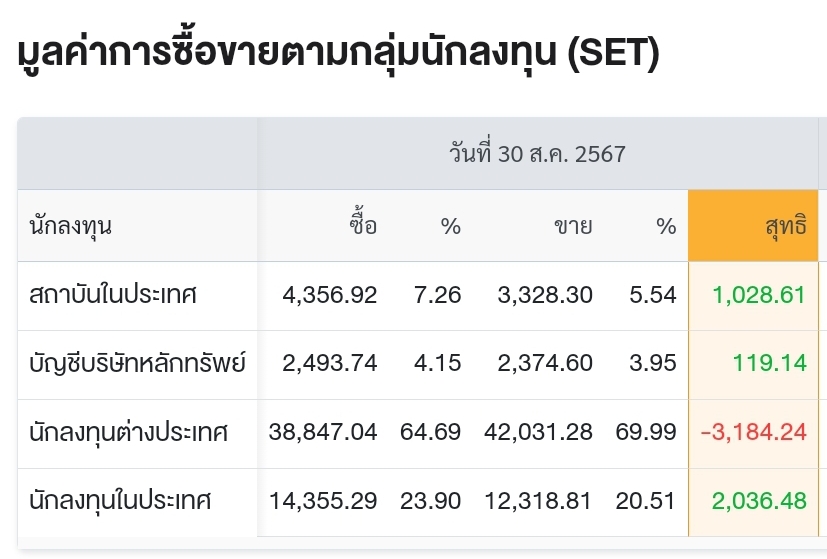The height and width of the screenshot is (559, 827).
Task: Select the buy value 4,356.92
Action: coord(330,295)
